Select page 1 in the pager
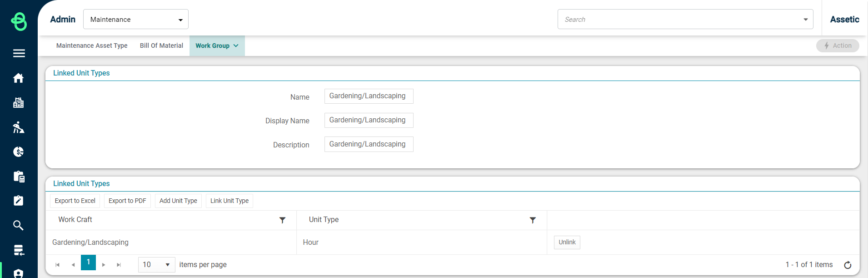 click(x=88, y=263)
